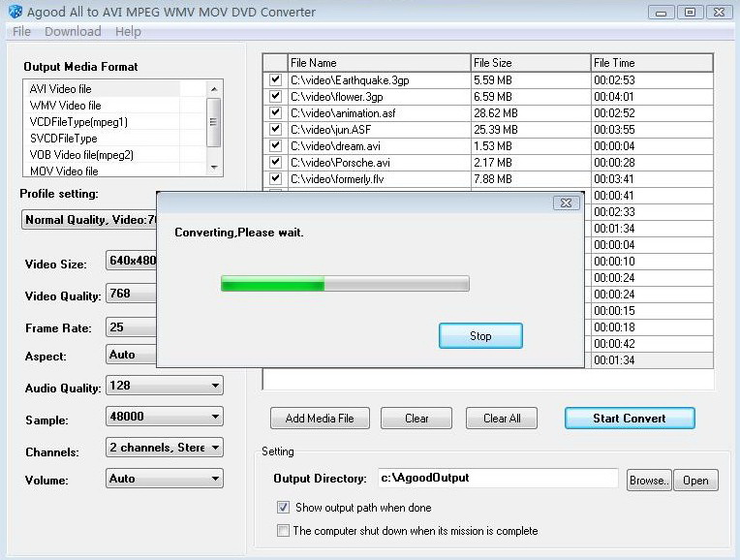
Task: Sort by File Time column header
Action: (652, 63)
